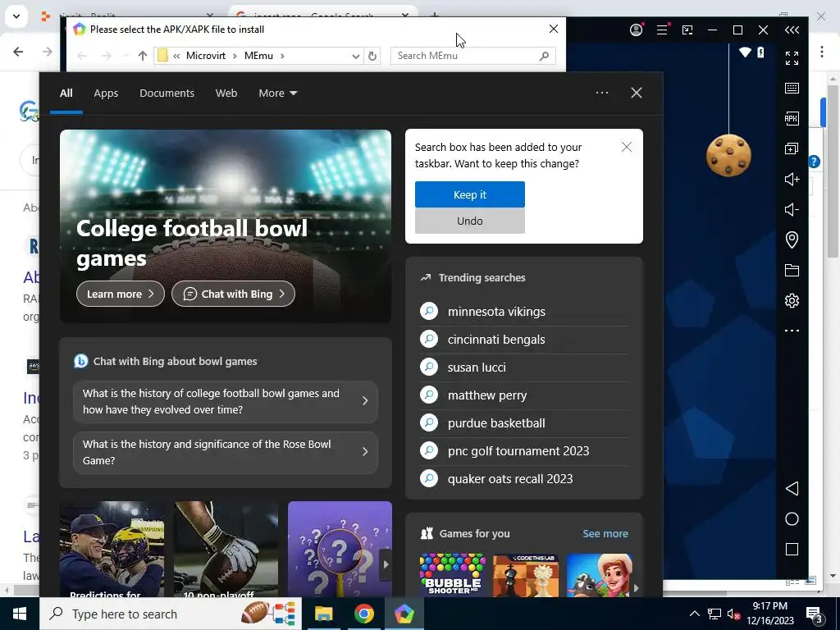Viewport: 840px width, 630px height.
Task: Open the notification center icon
Action: tap(815, 614)
